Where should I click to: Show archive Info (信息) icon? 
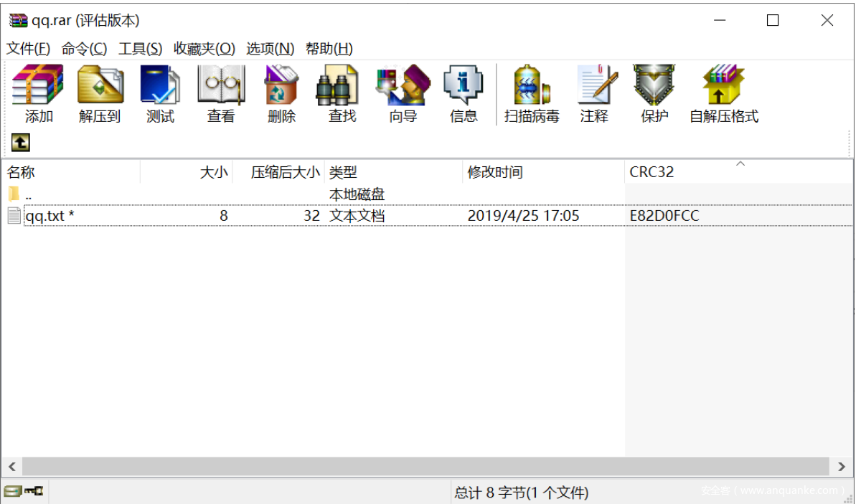click(464, 92)
